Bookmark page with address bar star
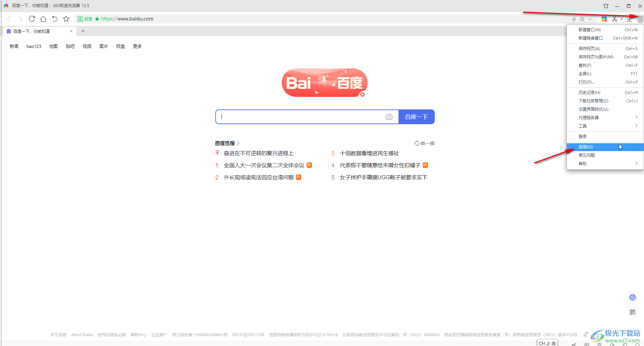 [582, 19]
